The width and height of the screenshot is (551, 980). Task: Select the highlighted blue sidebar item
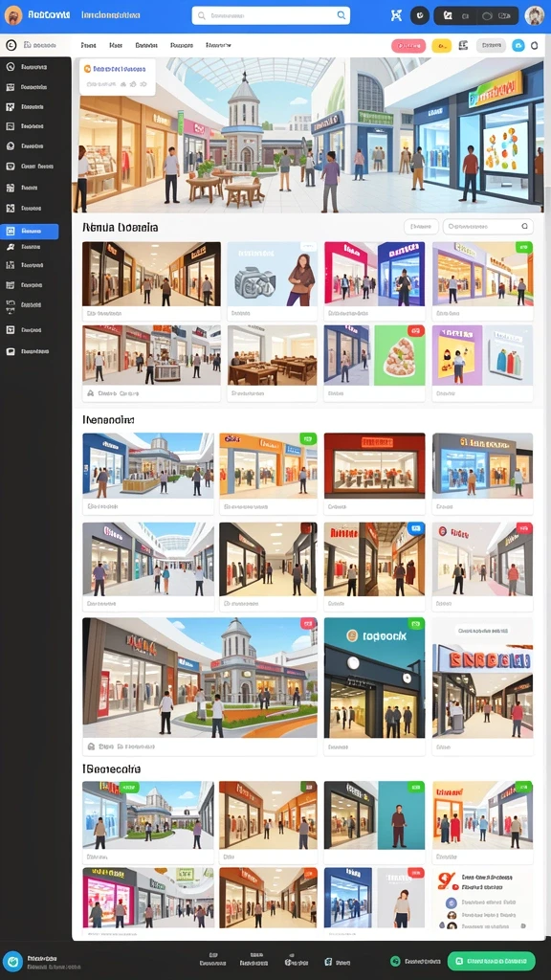coord(30,232)
